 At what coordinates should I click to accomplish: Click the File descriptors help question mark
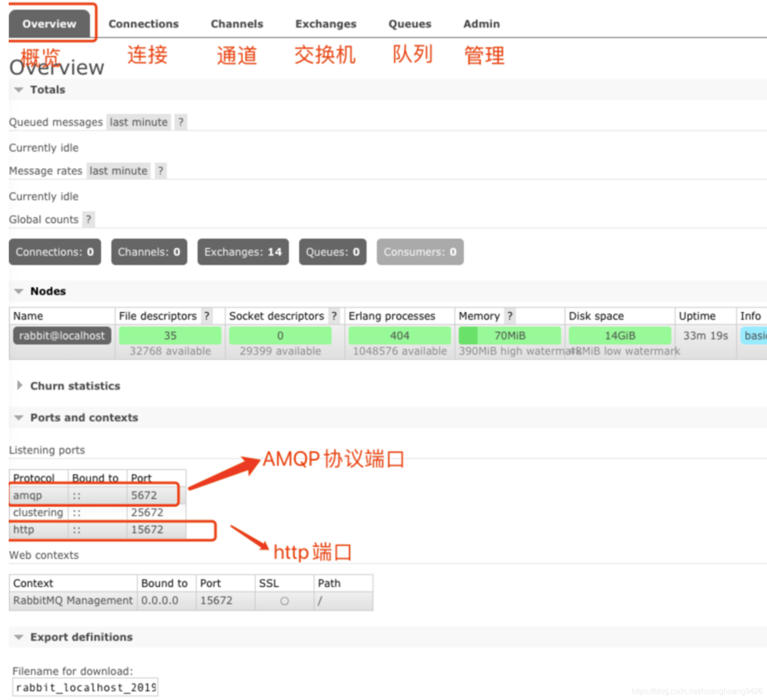207,316
